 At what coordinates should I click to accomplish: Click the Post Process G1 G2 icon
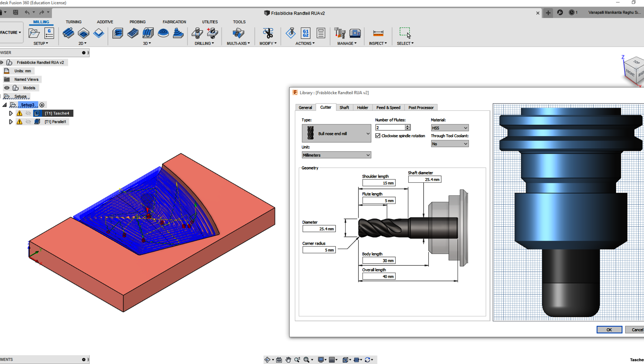(306, 33)
